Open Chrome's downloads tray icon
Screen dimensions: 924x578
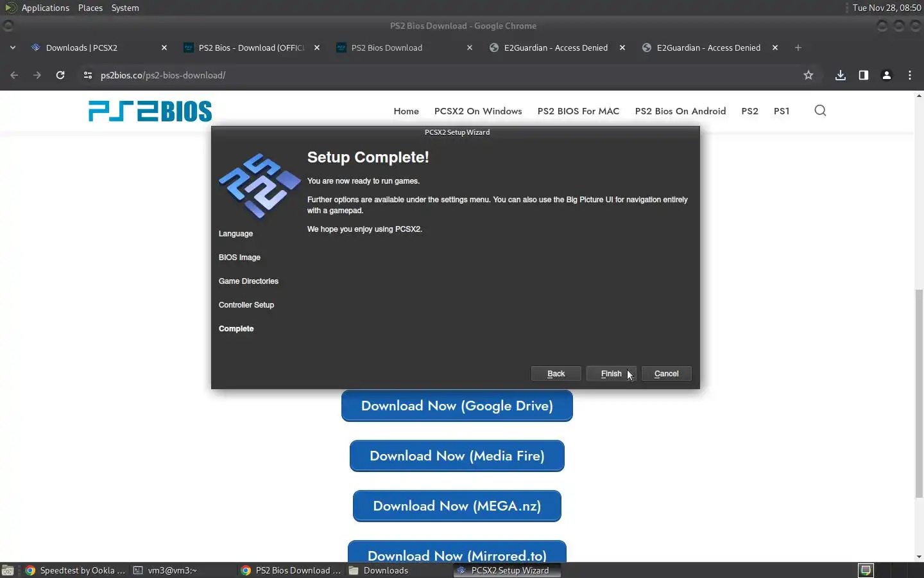(841, 75)
